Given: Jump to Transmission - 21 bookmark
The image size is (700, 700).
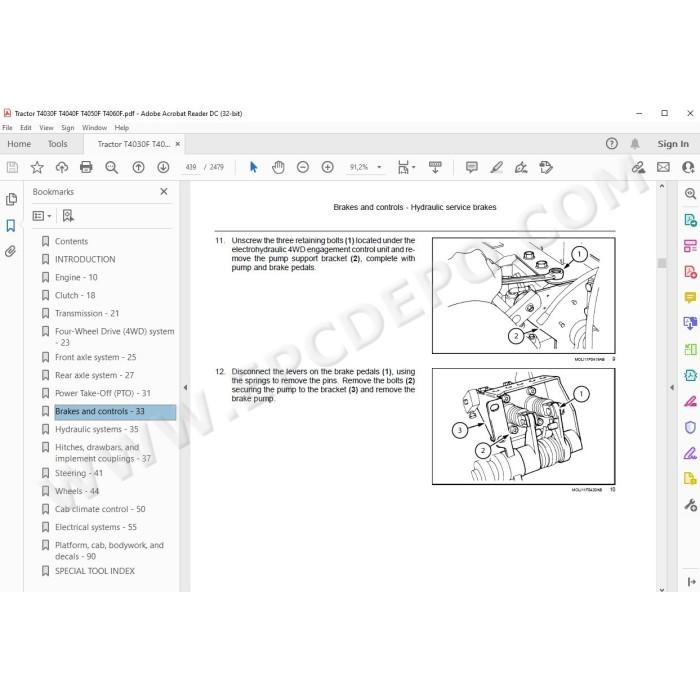Looking at the screenshot, I should [87, 313].
